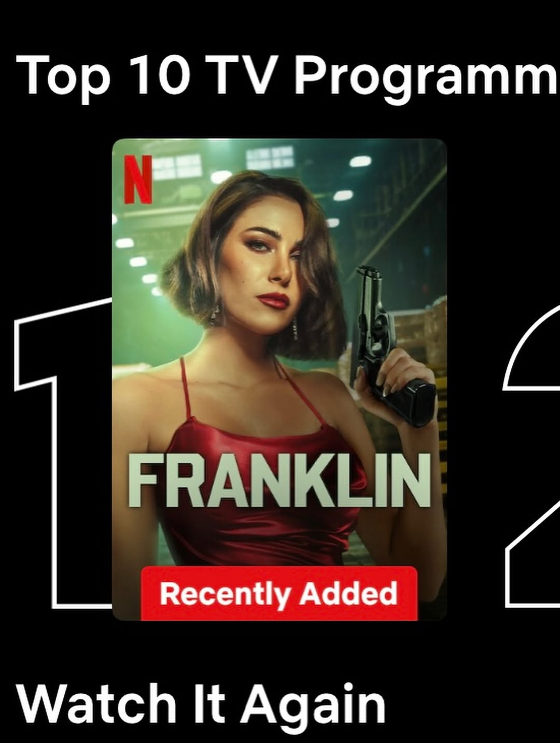Click the large outlined rank number 1

tap(63, 452)
